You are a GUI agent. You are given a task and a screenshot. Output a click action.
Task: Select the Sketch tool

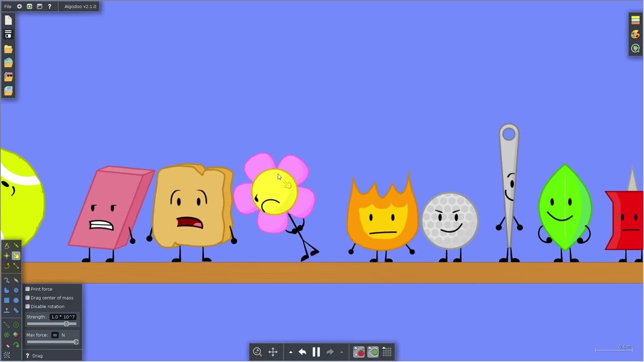pyautogui.click(x=7, y=246)
